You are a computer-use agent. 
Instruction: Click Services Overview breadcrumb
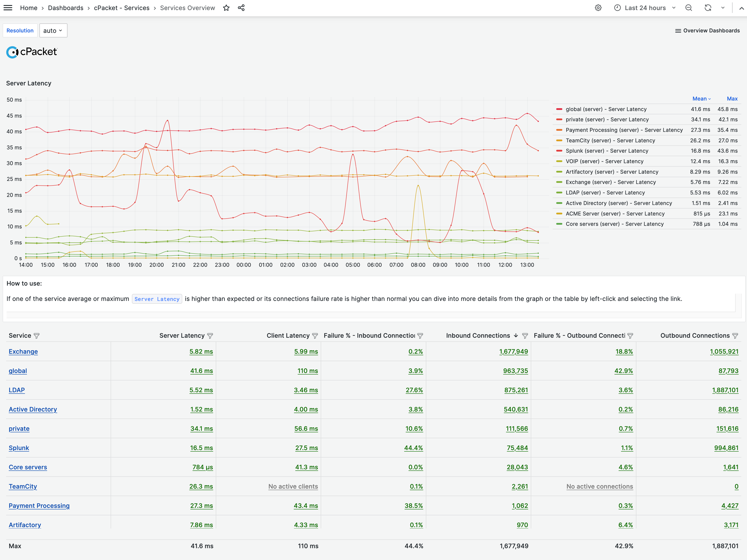click(188, 8)
